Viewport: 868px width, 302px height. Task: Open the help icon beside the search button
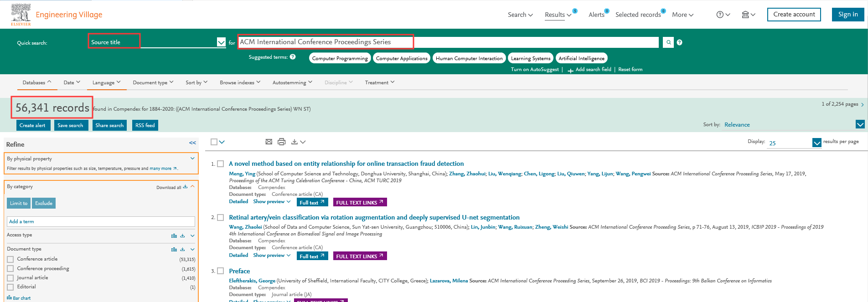(x=679, y=42)
